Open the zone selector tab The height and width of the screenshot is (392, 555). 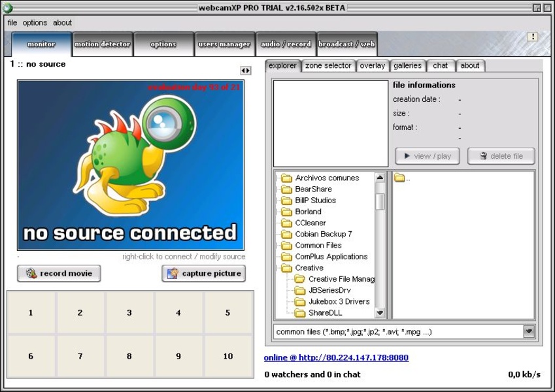pyautogui.click(x=328, y=66)
